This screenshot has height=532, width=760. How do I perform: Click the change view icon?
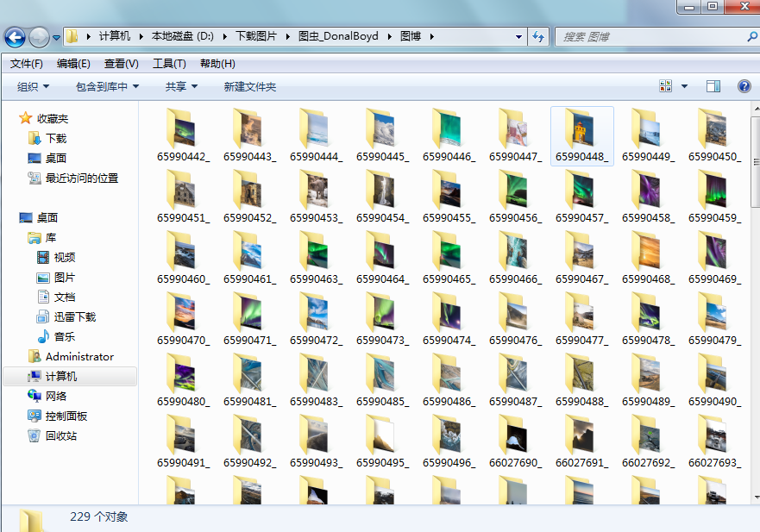point(666,86)
